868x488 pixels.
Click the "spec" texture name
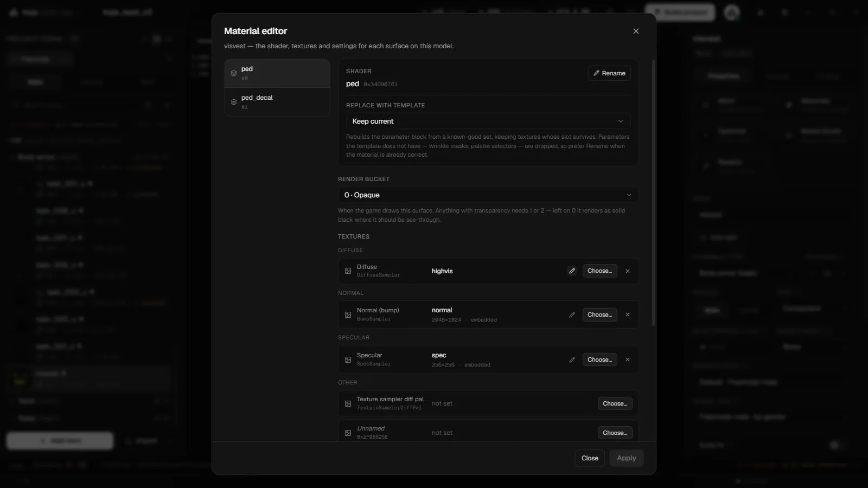coord(439,355)
